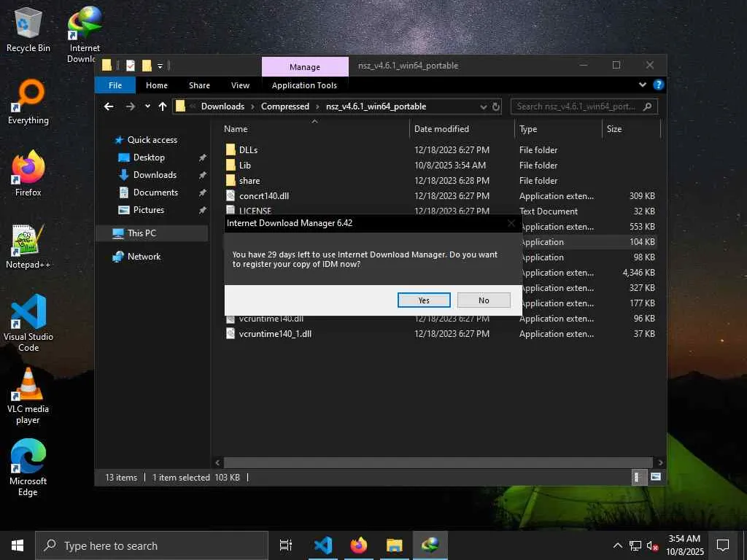Open Customize Quick Access Toolbar dropdown
The height and width of the screenshot is (560, 747).
pyautogui.click(x=160, y=66)
